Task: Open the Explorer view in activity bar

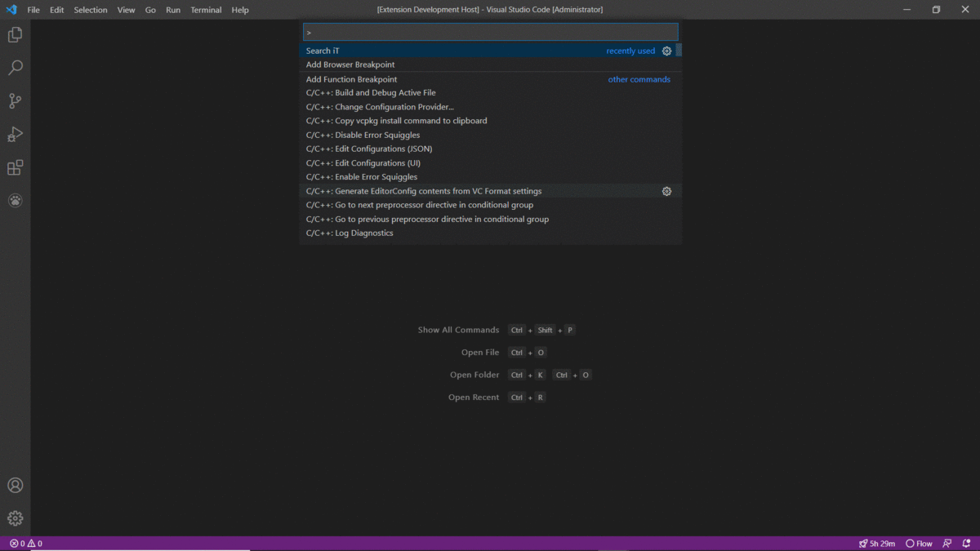Action: (15, 35)
